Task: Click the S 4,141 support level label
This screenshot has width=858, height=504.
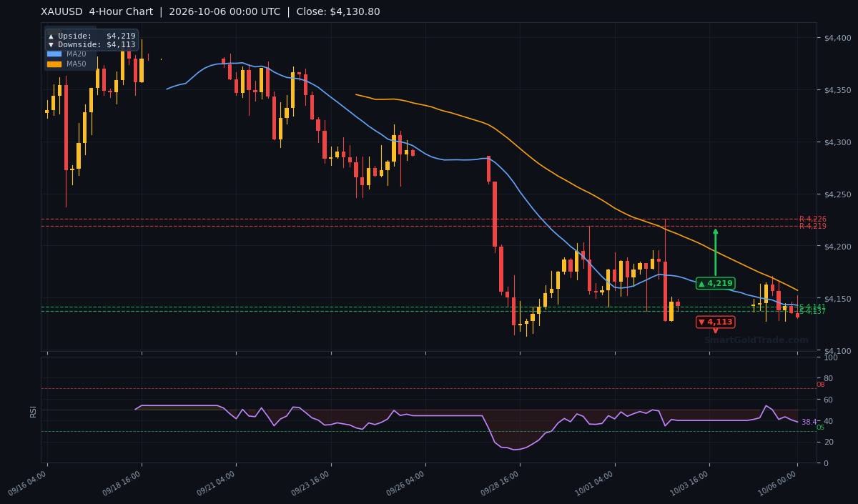Action: [x=813, y=307]
